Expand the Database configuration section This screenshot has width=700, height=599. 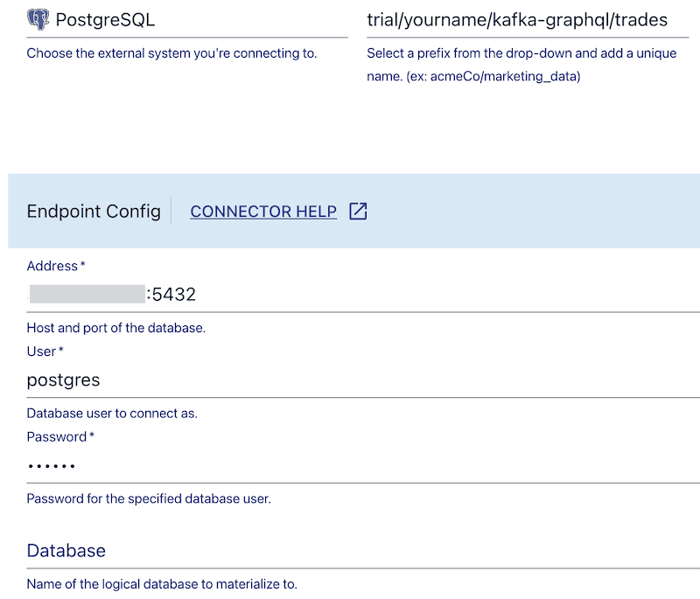tap(66, 551)
